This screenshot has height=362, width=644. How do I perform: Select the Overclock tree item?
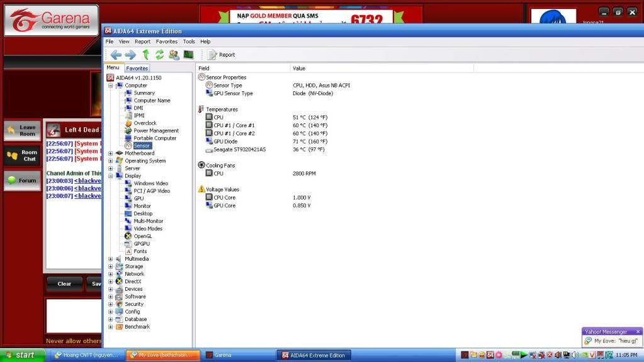[x=145, y=123]
